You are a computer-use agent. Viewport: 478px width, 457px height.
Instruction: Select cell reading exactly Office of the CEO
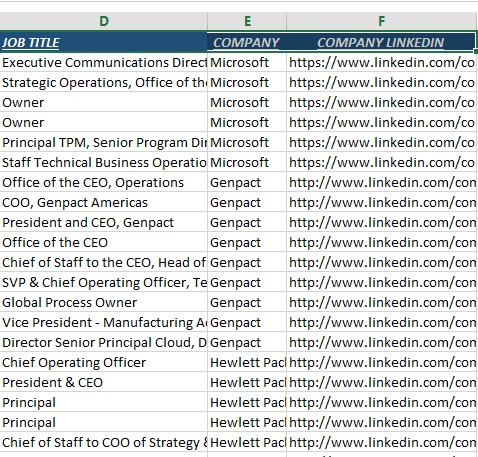103,242
